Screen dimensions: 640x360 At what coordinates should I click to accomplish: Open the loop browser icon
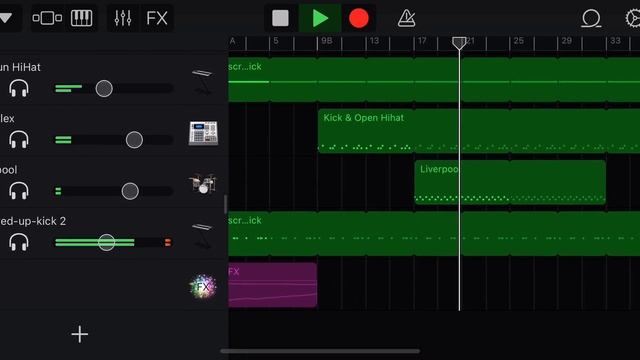(591, 18)
